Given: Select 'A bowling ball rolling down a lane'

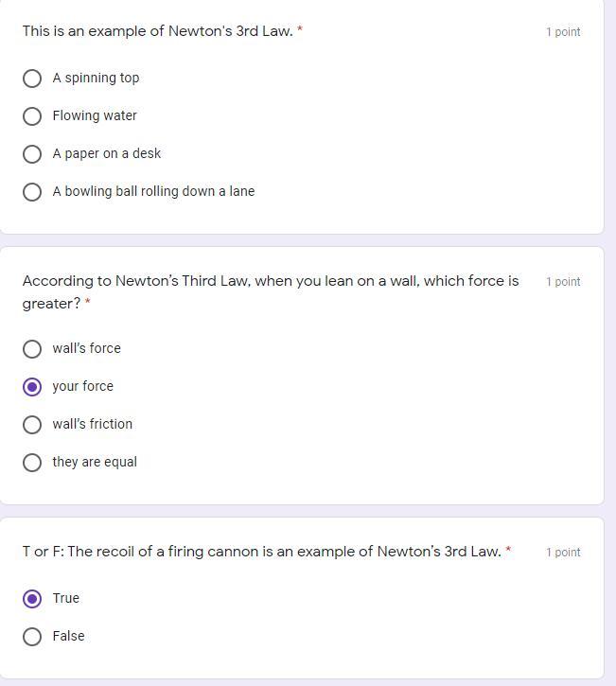Looking at the screenshot, I should tap(32, 191).
